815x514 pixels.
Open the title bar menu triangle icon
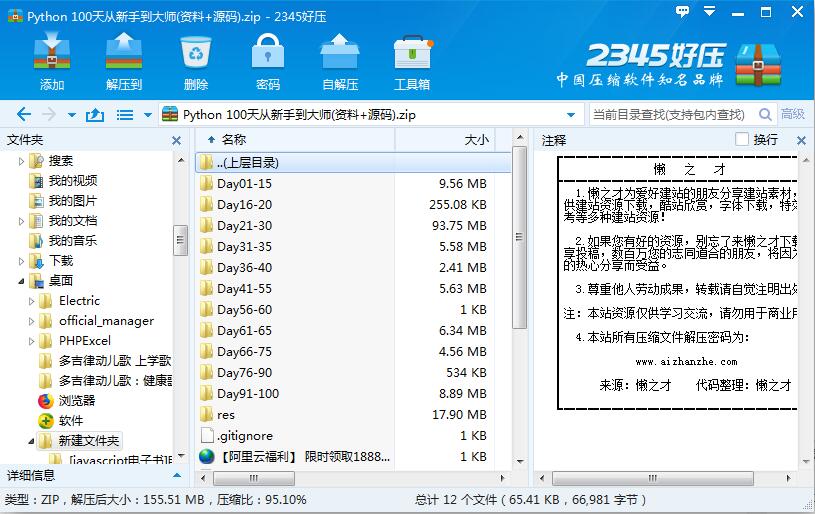tap(709, 11)
